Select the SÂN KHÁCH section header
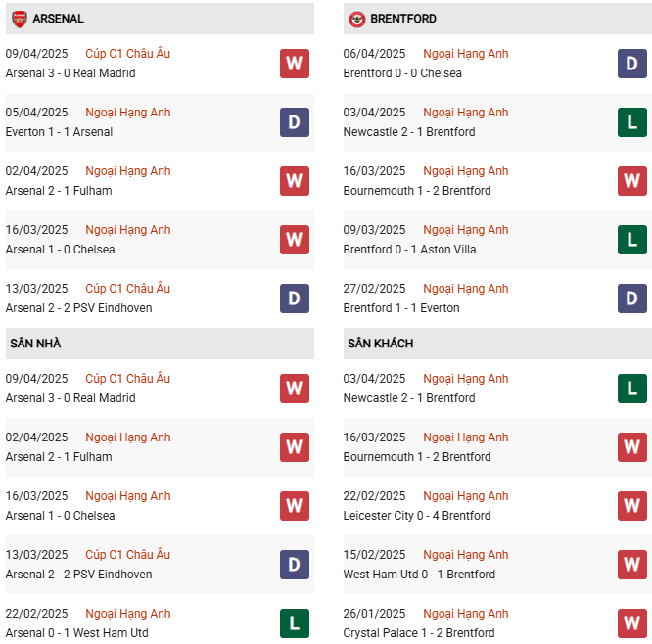Image resolution: width=652 pixels, height=644 pixels. [380, 344]
